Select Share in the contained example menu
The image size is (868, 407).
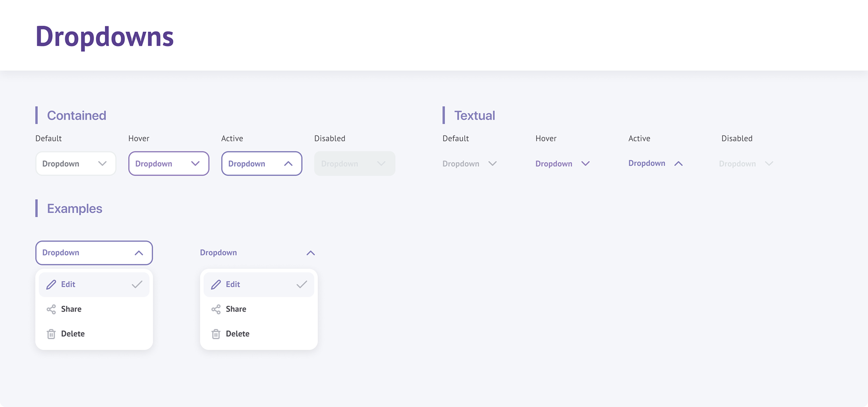94,309
